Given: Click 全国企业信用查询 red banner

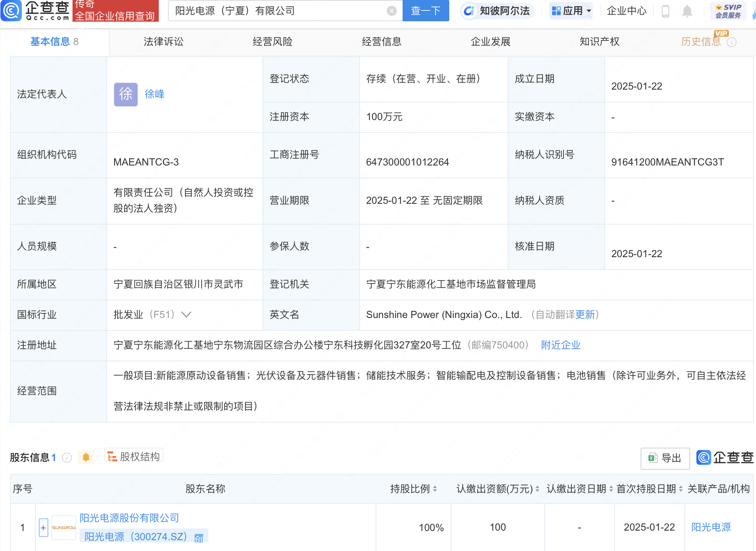Looking at the screenshot, I should click(x=115, y=11).
